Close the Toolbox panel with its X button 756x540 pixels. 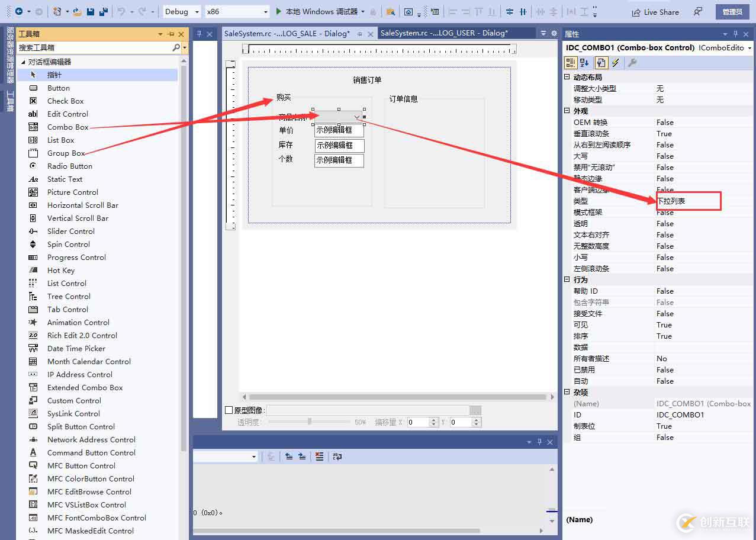pos(181,34)
